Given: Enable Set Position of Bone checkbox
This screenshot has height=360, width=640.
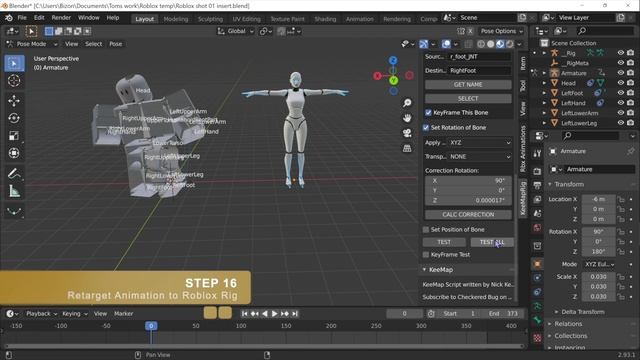Looking at the screenshot, I should 426,229.
